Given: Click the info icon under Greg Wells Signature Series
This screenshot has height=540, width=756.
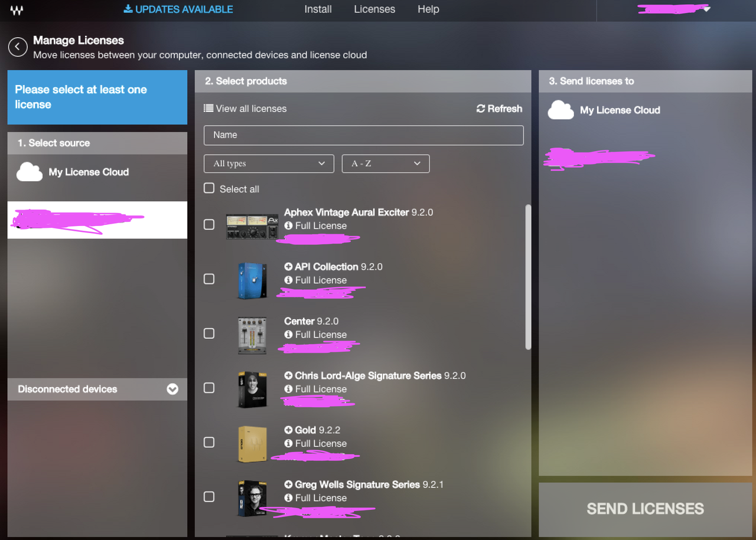Looking at the screenshot, I should pyautogui.click(x=288, y=498).
